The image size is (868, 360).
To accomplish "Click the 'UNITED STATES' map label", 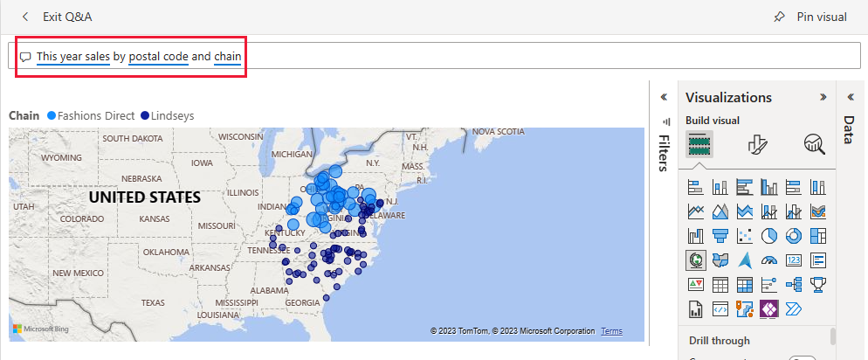I will 144,197.
